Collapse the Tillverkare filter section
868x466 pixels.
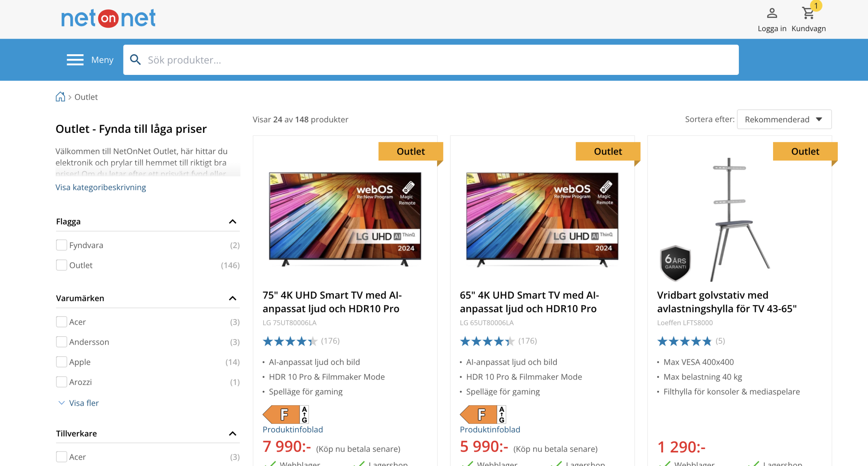coord(233,433)
